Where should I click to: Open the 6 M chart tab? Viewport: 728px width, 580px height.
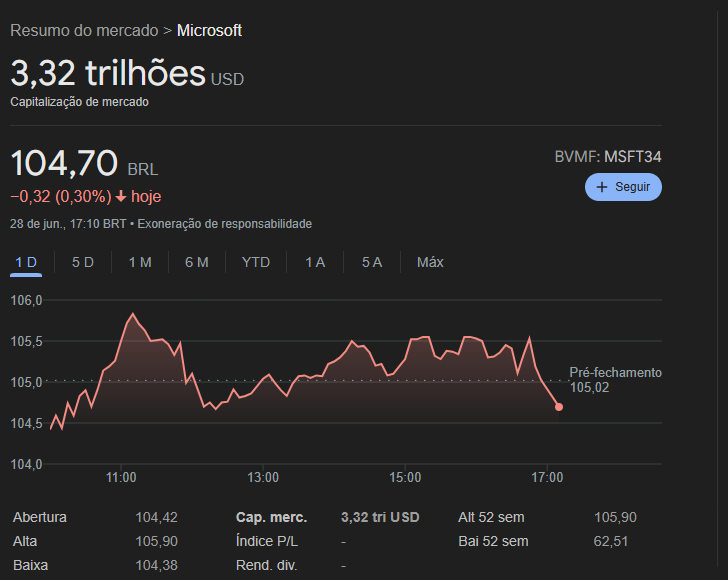[x=197, y=262]
